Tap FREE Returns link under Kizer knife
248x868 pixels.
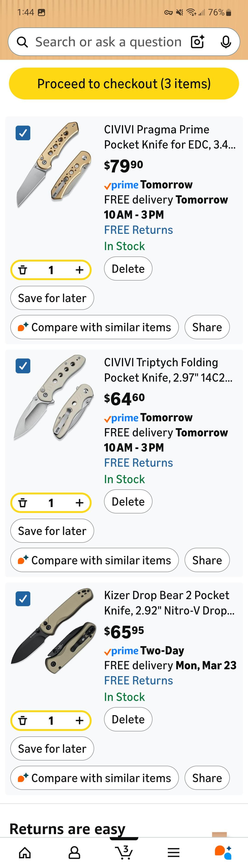point(138,680)
